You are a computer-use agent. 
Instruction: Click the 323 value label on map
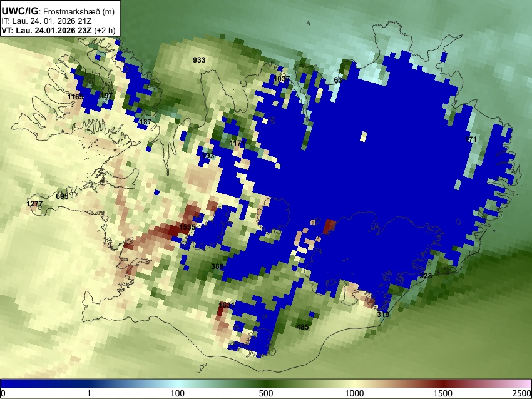coord(426,276)
